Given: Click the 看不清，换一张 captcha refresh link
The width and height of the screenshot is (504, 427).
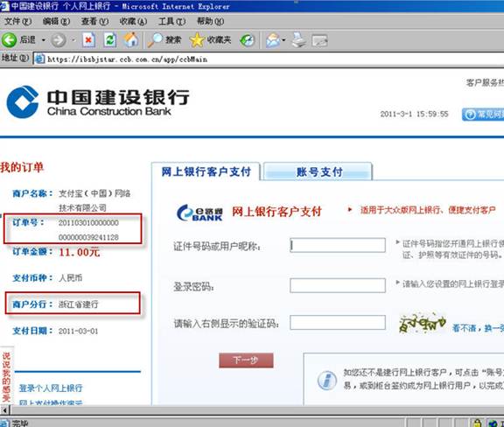Looking at the screenshot, I should point(478,328).
